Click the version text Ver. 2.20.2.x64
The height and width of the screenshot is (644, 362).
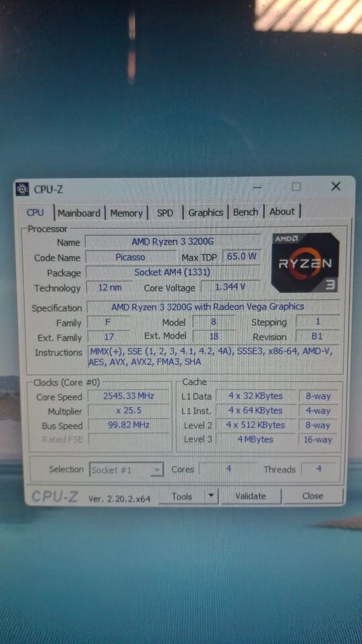pos(120,499)
